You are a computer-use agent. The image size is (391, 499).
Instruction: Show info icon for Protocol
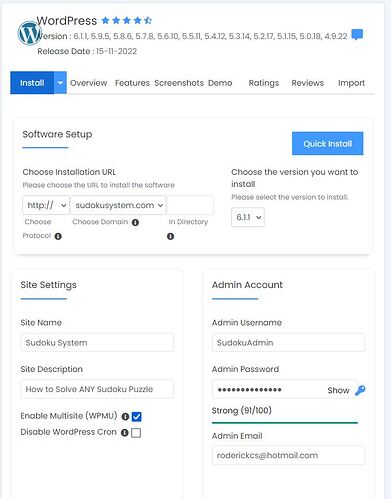[x=58, y=236]
